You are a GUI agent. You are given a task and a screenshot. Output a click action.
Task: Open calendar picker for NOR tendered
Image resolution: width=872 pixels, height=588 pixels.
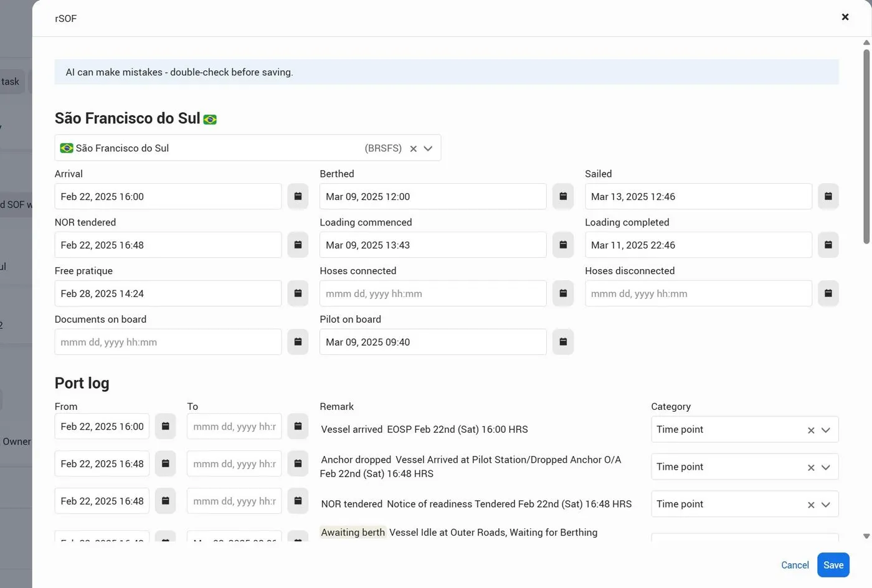pos(298,245)
